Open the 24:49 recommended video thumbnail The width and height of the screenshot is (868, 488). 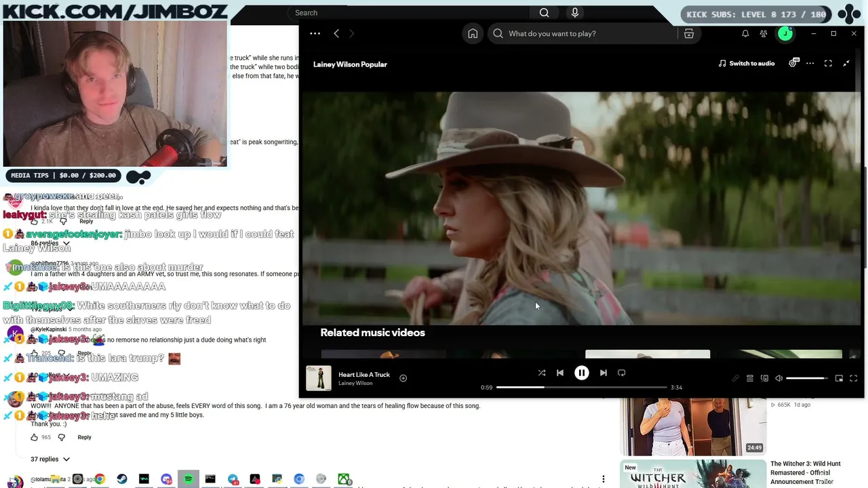pos(693,427)
